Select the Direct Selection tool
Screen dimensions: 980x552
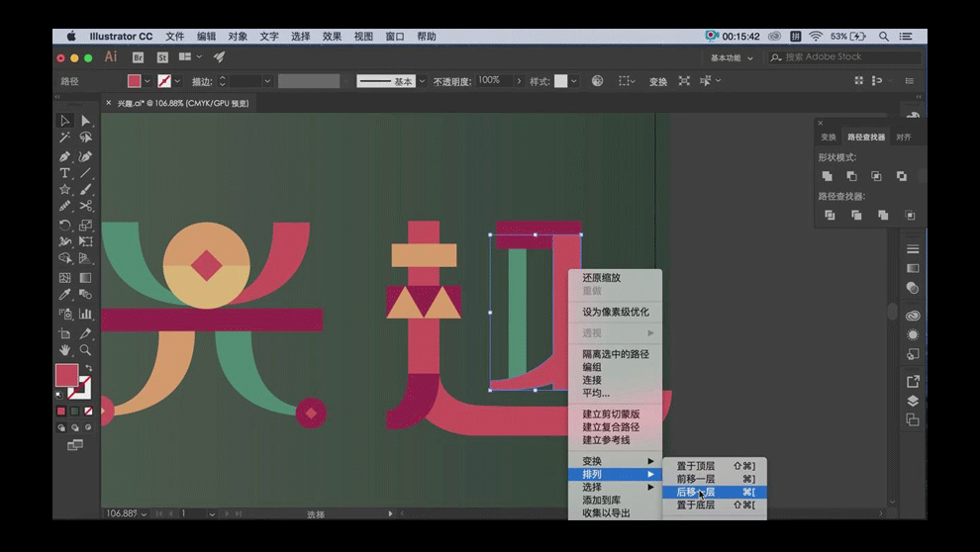tap(86, 121)
